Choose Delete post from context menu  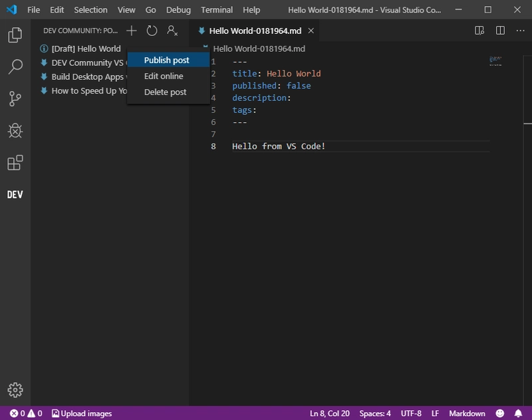(168, 92)
